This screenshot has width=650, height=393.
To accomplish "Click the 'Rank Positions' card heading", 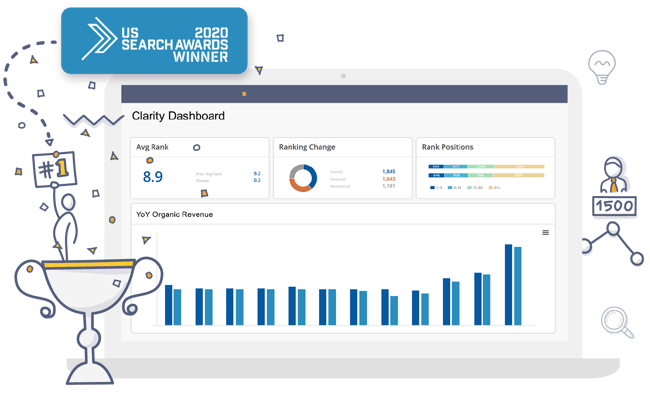I will (447, 147).
